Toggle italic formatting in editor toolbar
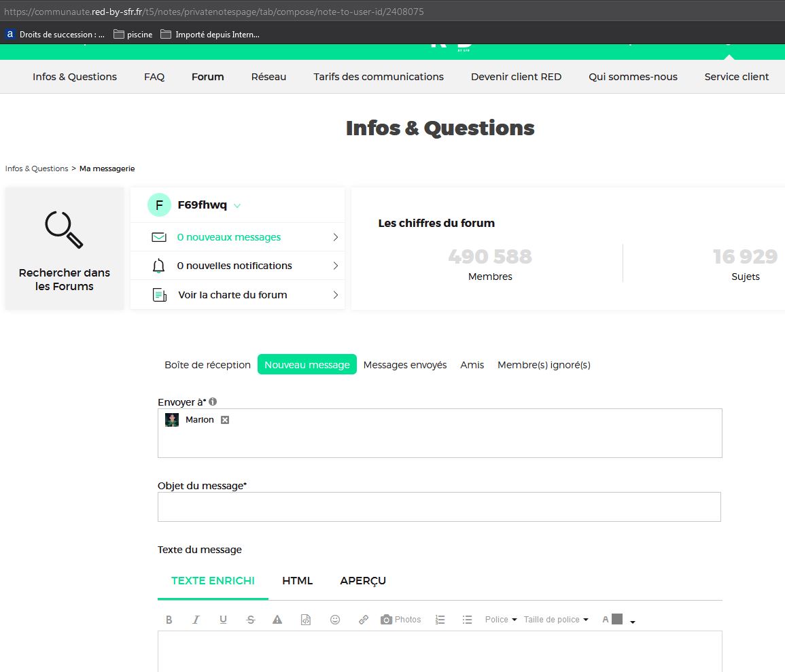This screenshot has height=672, width=785. tap(196, 620)
